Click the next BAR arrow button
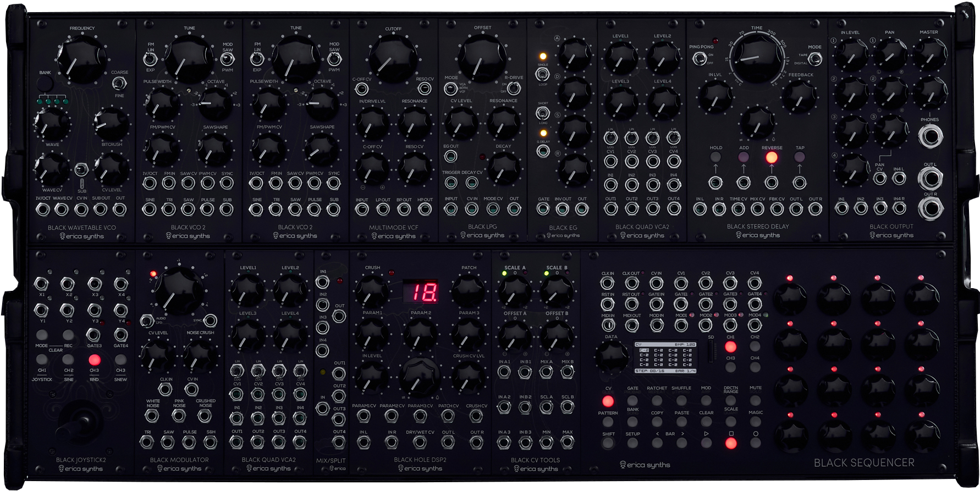This screenshot has width=980, height=491. tap(681, 443)
